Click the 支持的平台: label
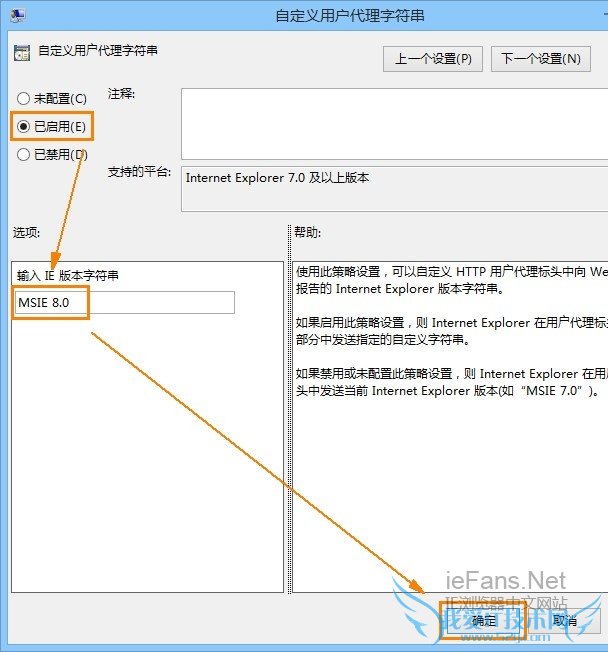 point(139,172)
